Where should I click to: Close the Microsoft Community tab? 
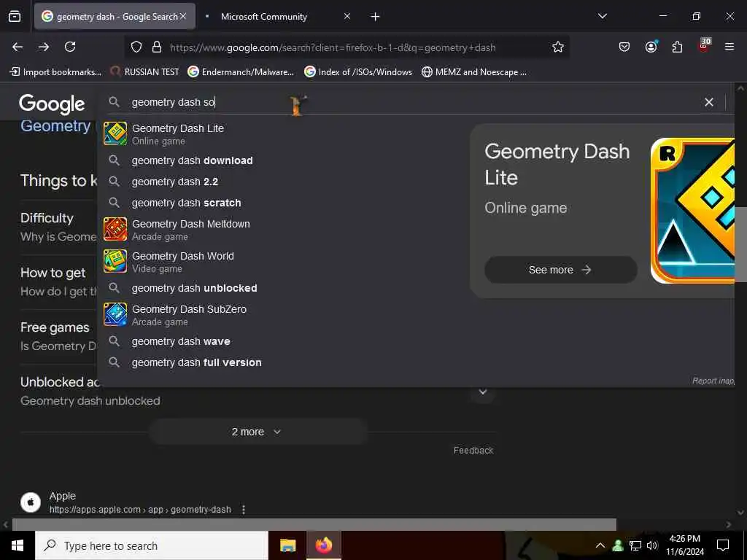click(x=347, y=16)
